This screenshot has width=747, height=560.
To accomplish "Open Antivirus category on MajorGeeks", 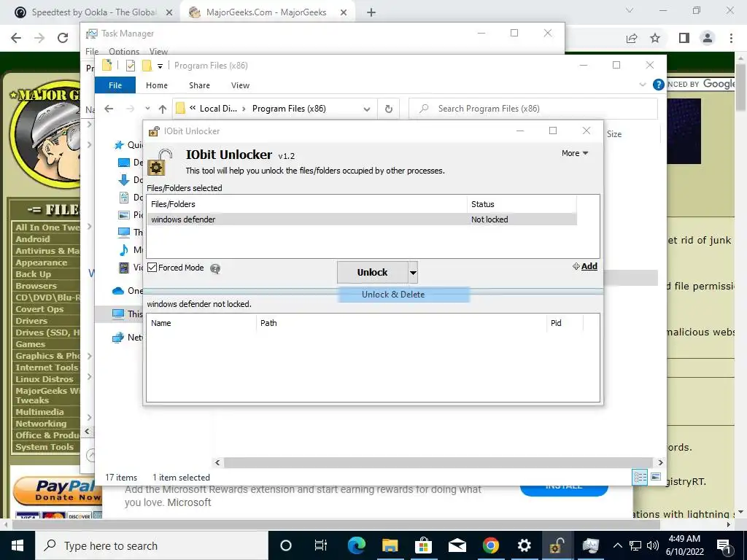I will click(47, 251).
